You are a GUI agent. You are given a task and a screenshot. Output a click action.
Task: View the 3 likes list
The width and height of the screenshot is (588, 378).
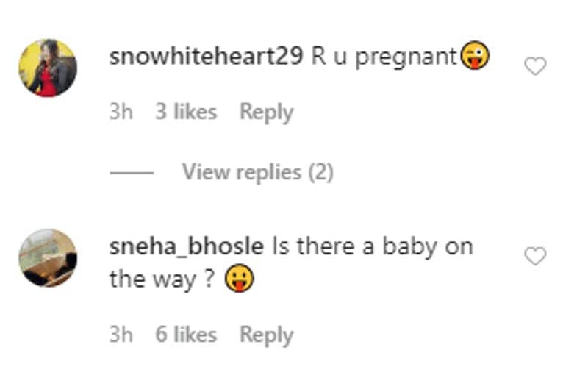[186, 112]
